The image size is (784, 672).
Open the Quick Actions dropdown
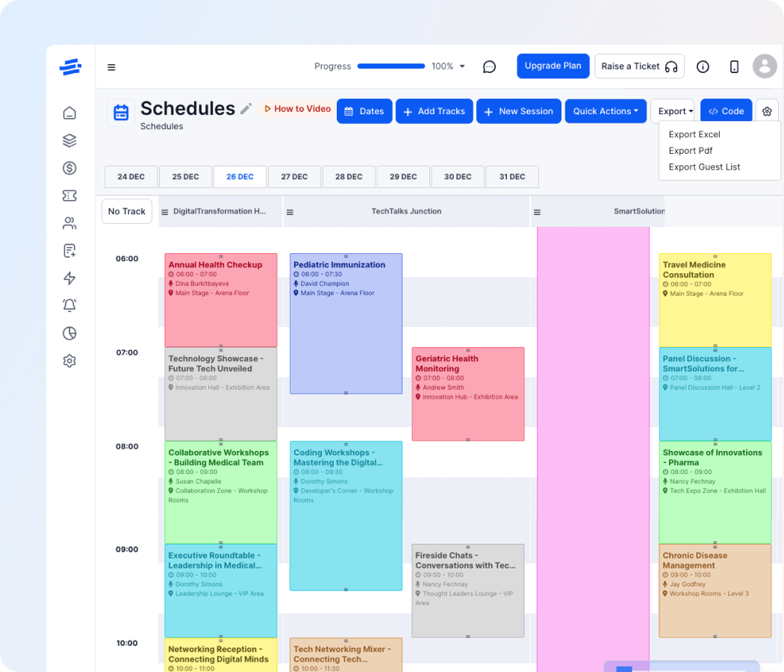click(x=606, y=111)
